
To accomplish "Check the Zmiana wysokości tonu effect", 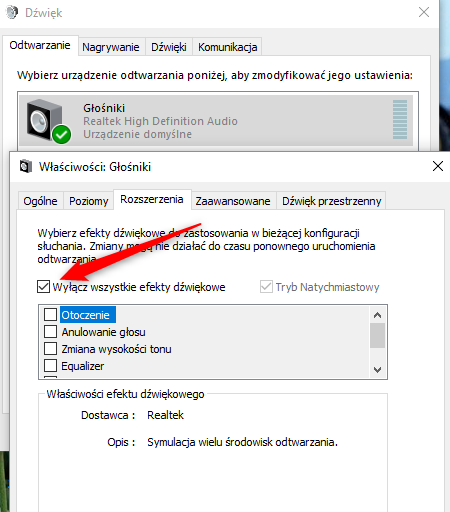I will [x=50, y=348].
